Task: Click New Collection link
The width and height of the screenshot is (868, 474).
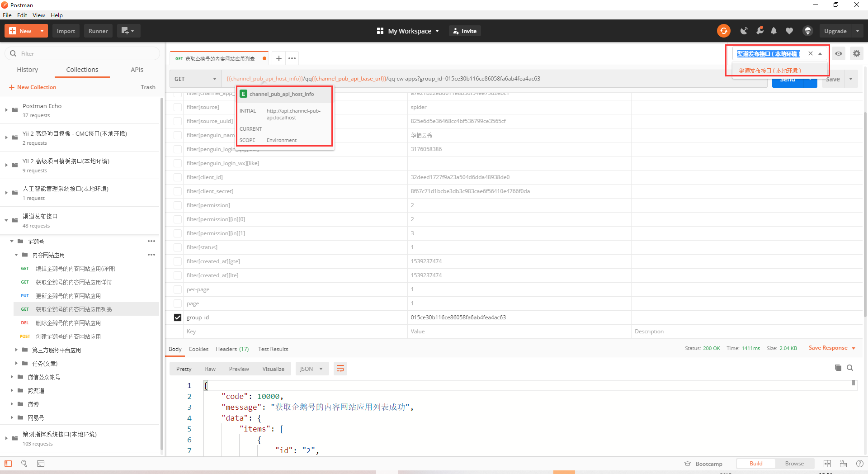Action: [x=33, y=87]
